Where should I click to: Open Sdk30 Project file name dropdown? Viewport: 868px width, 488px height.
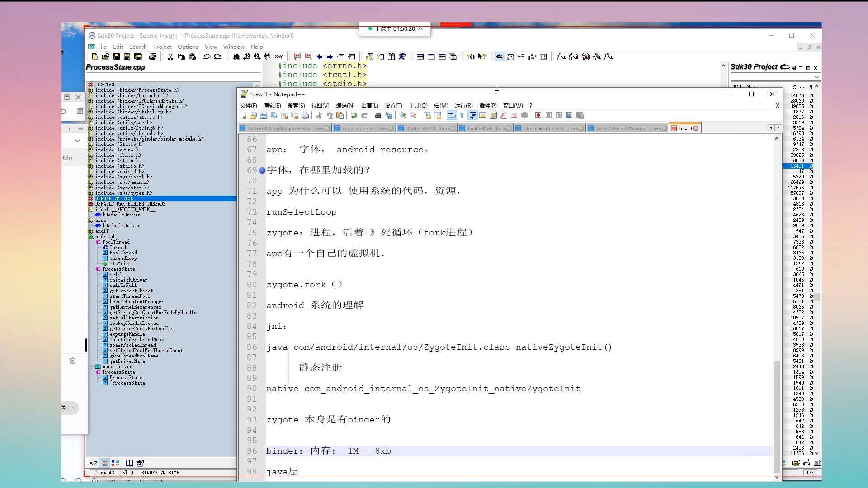(816, 77)
